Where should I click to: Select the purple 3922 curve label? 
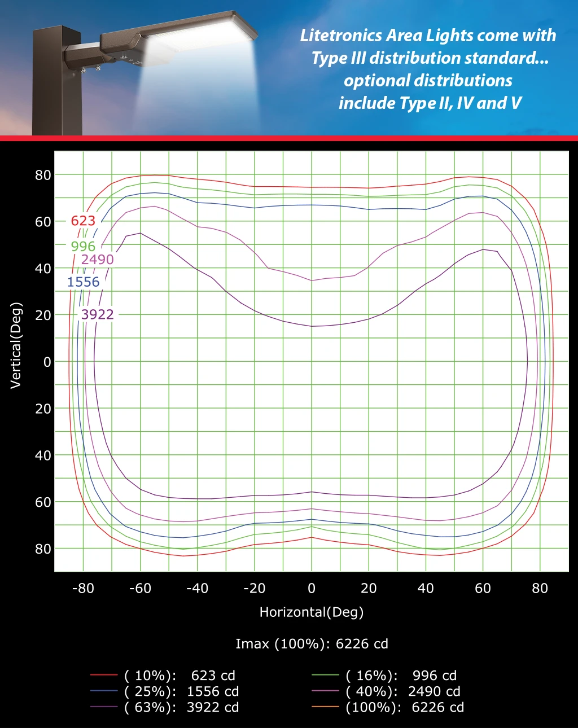(x=97, y=315)
